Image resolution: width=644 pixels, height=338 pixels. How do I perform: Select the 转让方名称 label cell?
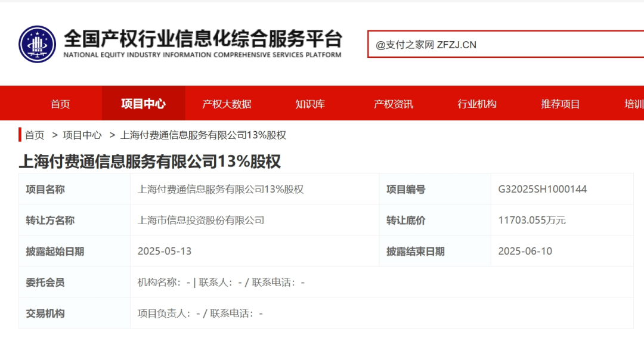click(x=75, y=220)
